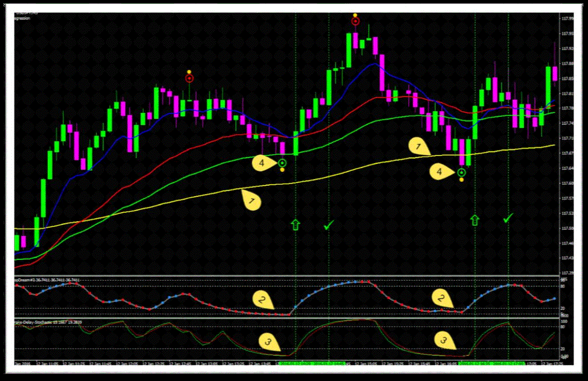This screenshot has width=588, height=381.
Task: Click the right-side green checkmark symbol
Action: [x=507, y=220]
